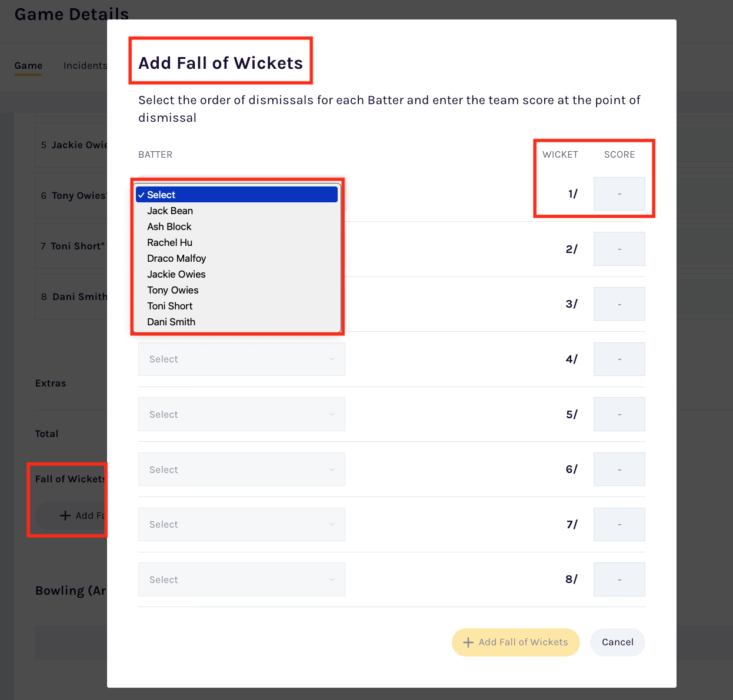
Task: Cancel the Add Fall of Wickets dialog
Action: [617, 642]
